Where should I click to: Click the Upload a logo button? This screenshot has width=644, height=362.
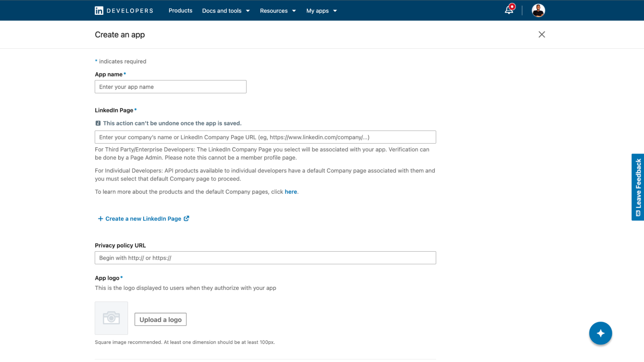pyautogui.click(x=160, y=320)
